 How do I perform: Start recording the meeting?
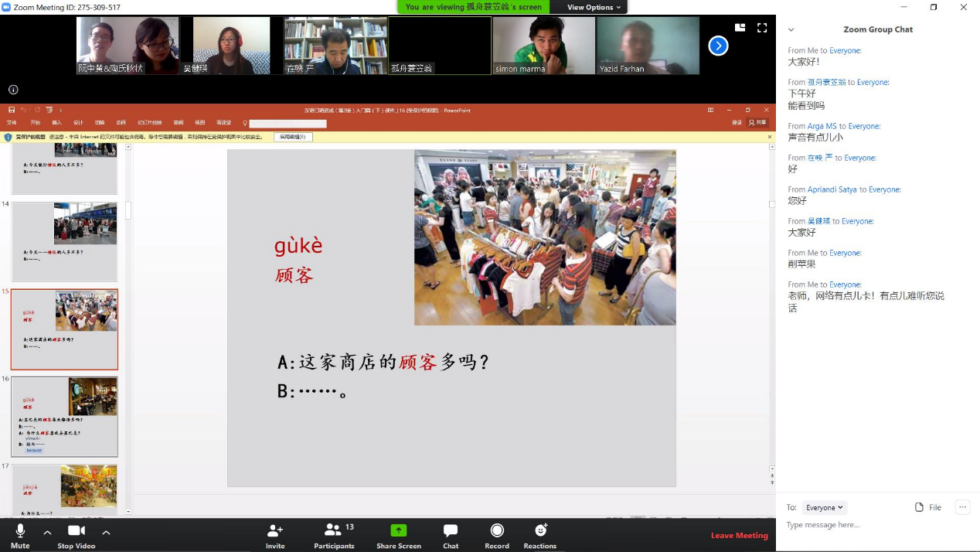pos(497,534)
